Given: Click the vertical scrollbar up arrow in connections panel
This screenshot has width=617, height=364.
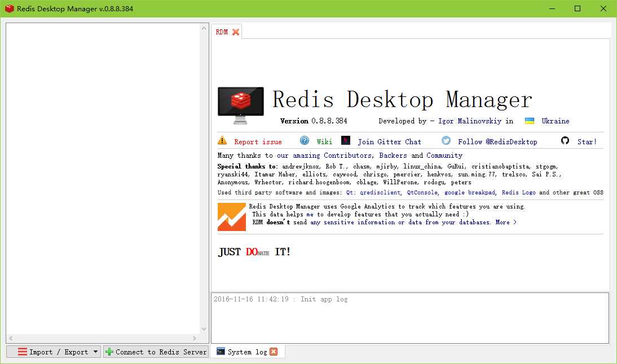Looking at the screenshot, I should (204, 28).
